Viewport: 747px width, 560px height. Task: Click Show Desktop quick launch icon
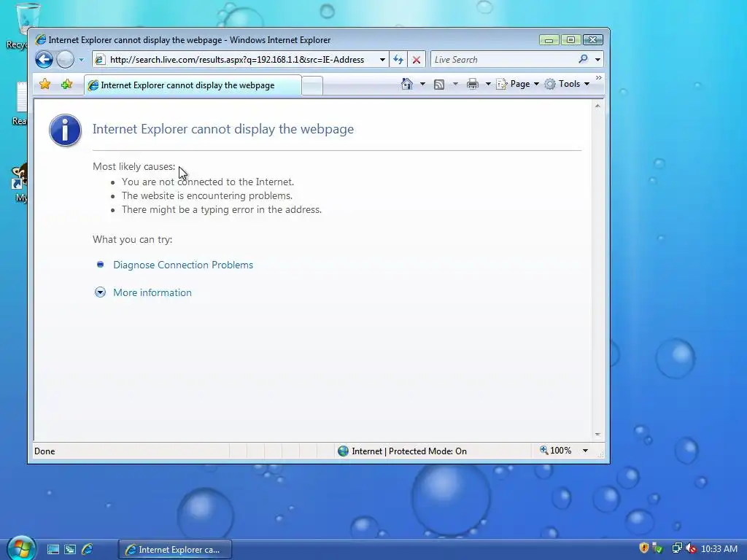point(53,550)
